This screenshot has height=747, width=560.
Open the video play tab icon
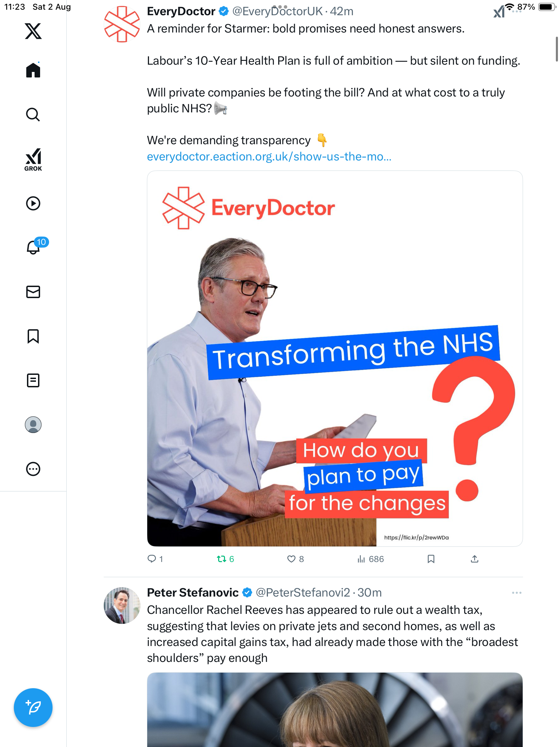pyautogui.click(x=33, y=203)
